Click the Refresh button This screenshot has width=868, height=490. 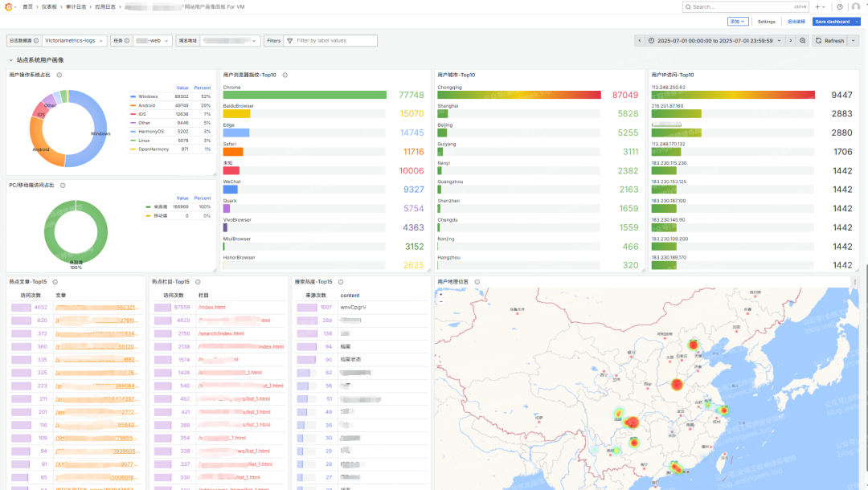pos(829,40)
